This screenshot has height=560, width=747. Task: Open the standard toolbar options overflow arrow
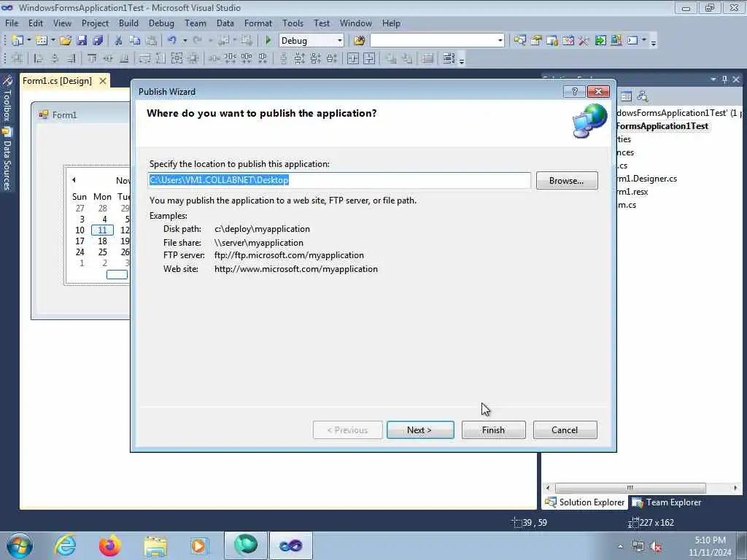click(654, 42)
